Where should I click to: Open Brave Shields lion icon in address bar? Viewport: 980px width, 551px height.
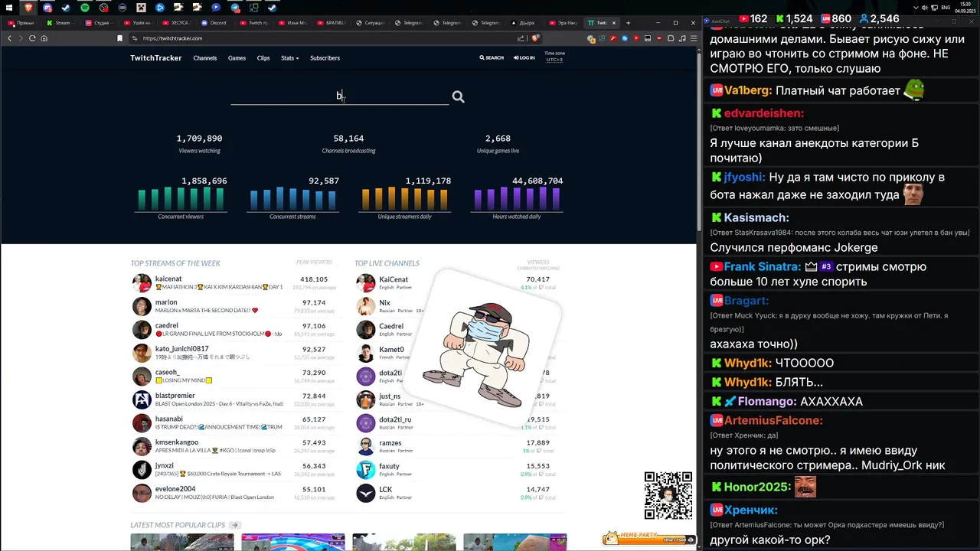pos(536,38)
